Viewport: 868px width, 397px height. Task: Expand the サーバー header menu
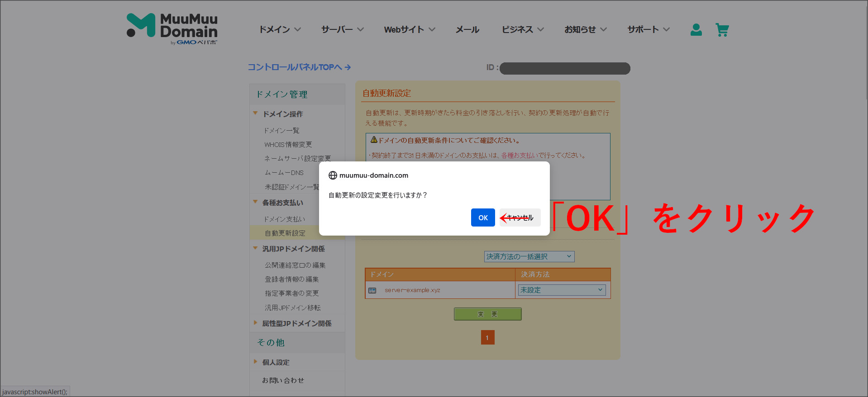tap(343, 29)
